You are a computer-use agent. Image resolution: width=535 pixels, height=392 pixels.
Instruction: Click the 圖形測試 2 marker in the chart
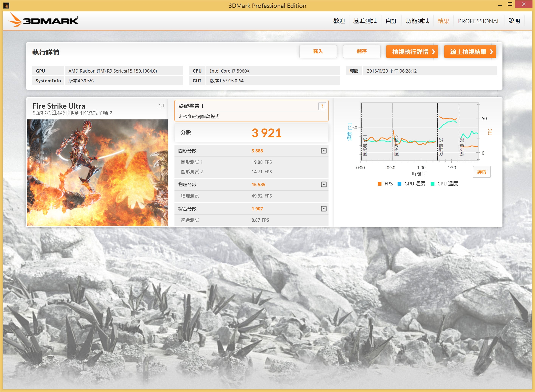pyautogui.click(x=396, y=145)
